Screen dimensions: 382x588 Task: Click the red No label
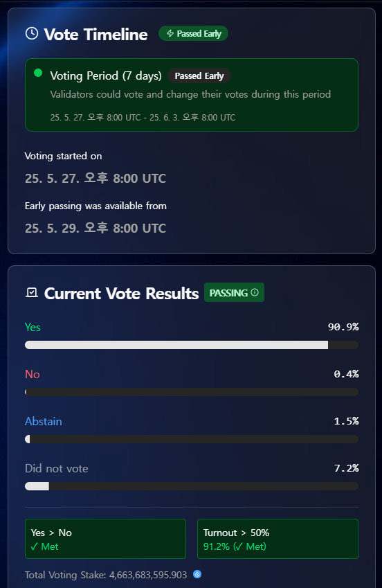[x=33, y=374]
